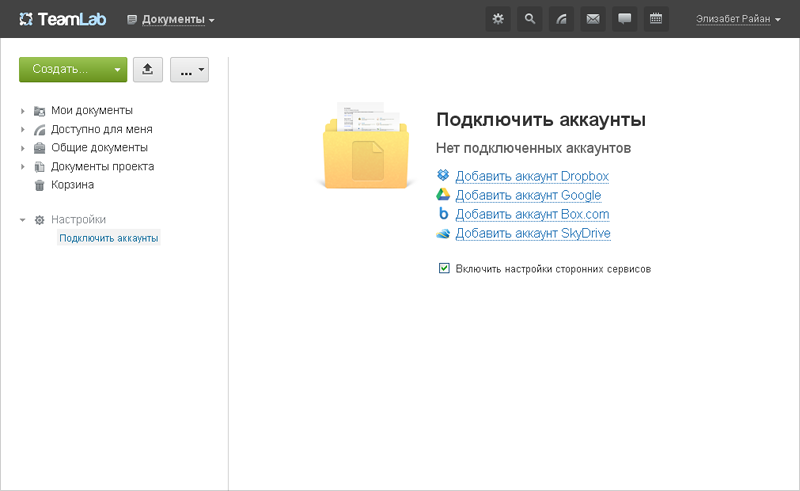
Task: Open Корзина in sidebar
Action: pyautogui.click(x=72, y=185)
